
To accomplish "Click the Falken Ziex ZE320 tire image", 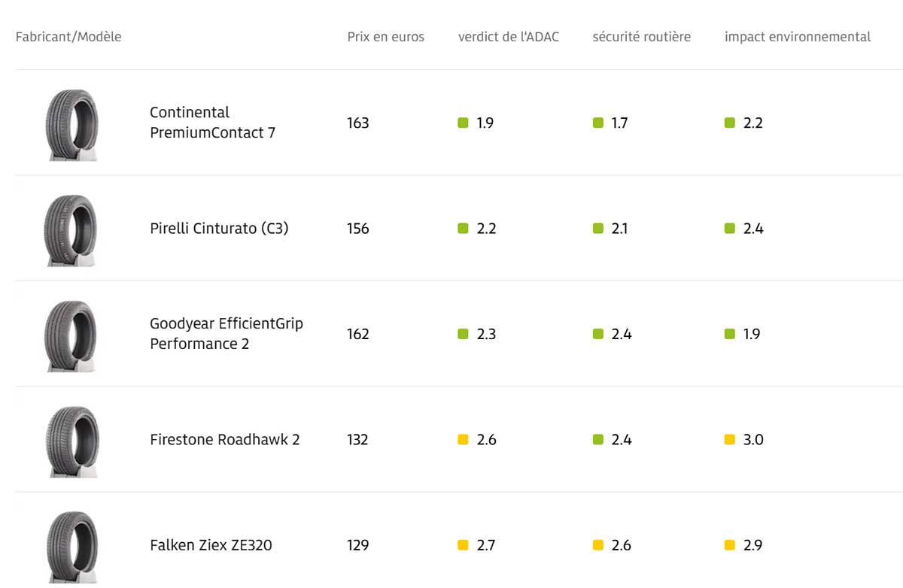I will pyautogui.click(x=71, y=546).
